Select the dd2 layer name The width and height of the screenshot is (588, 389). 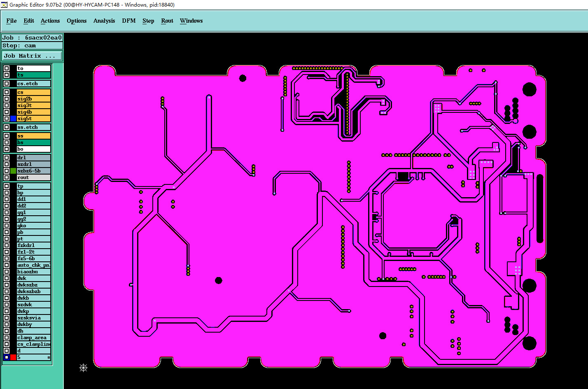point(34,206)
